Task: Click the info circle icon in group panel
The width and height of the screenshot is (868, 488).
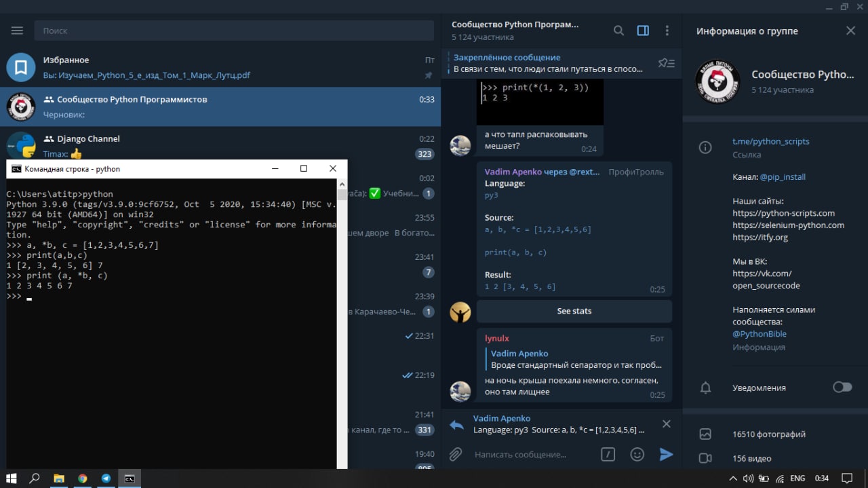Action: [x=705, y=147]
